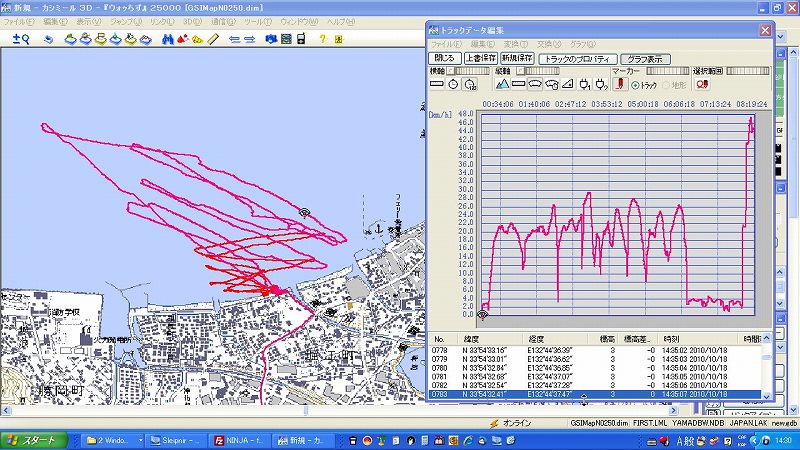Viewport: 800px width, 450px height.
Task: Click the yellow question mark help icon
Action: pos(322,39)
